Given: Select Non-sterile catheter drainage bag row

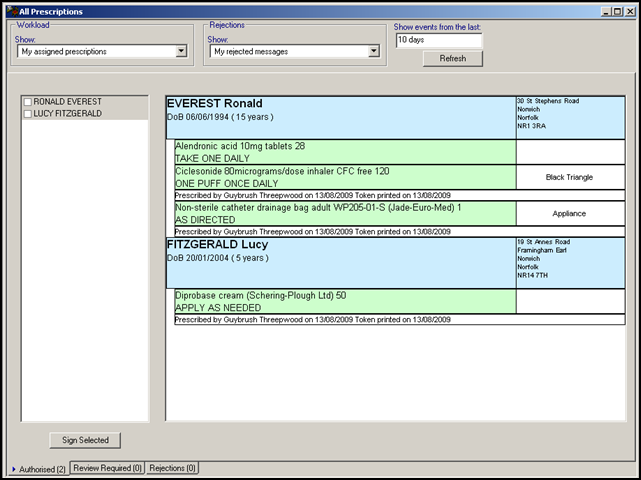Looking at the screenshot, I should 345,213.
